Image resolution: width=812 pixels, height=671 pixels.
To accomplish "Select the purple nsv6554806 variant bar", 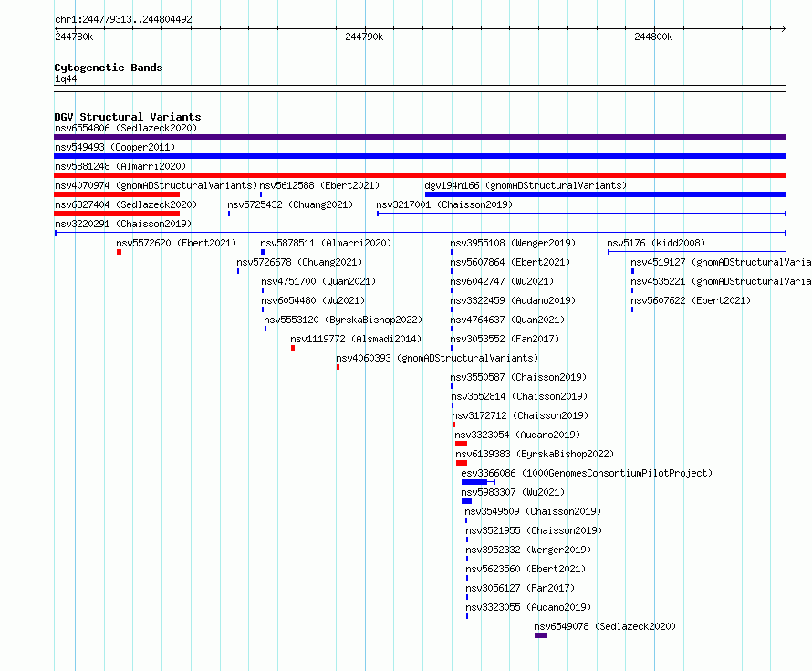I will [420, 137].
